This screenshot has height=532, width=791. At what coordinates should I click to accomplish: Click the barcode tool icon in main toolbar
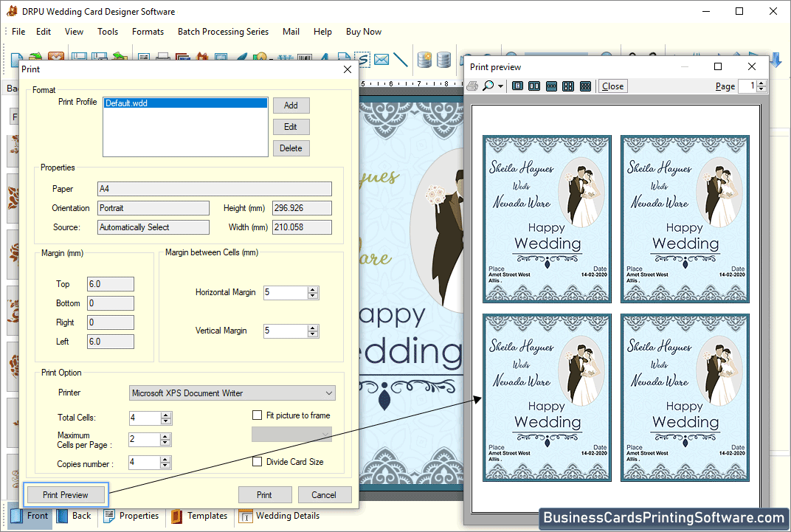click(x=304, y=58)
